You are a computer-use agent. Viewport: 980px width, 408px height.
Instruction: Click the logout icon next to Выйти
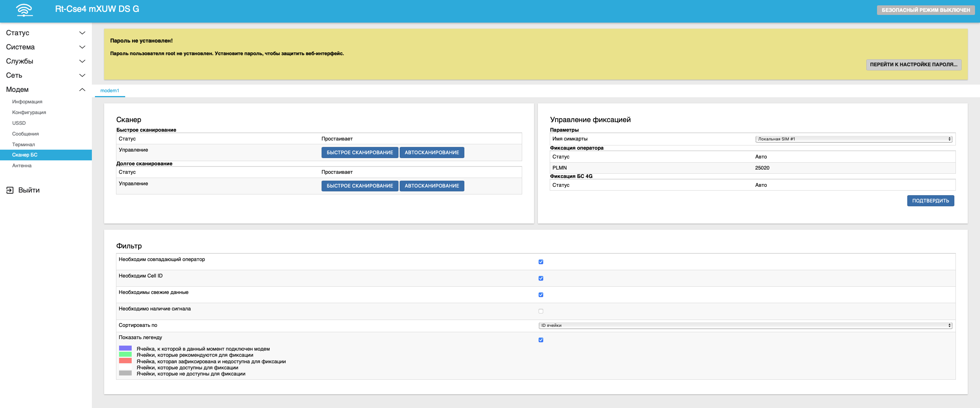tap(10, 190)
